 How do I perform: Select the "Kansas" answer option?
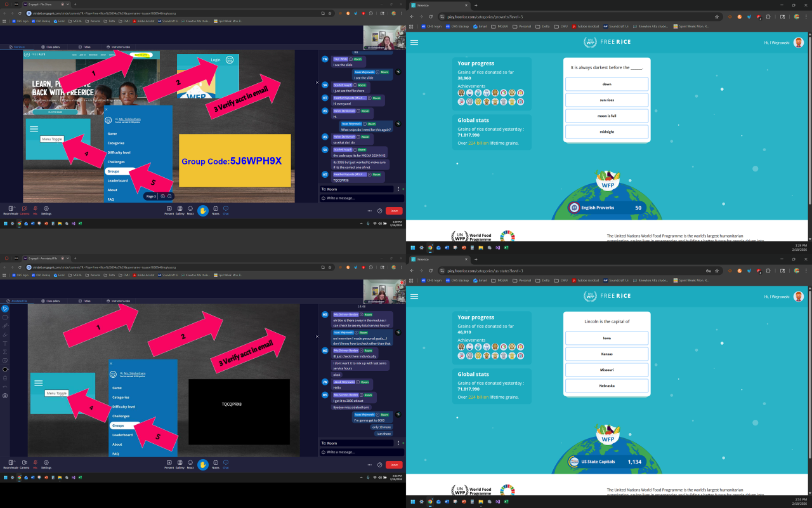[x=606, y=354]
